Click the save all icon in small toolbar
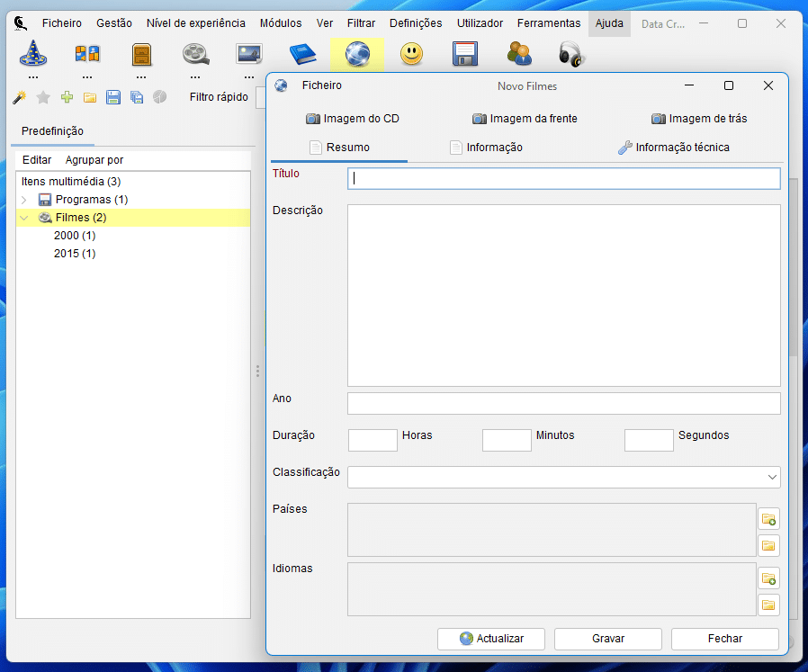The height and width of the screenshot is (672, 808). pos(137,97)
